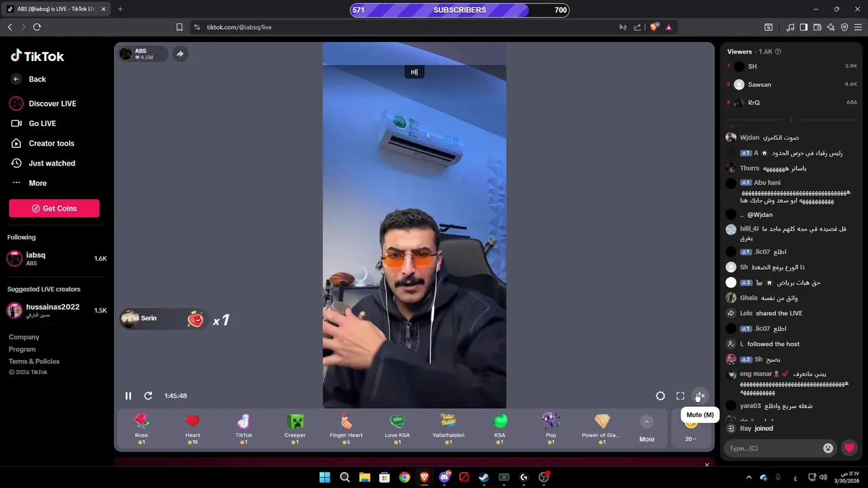Open a new browser tab

[x=120, y=9]
